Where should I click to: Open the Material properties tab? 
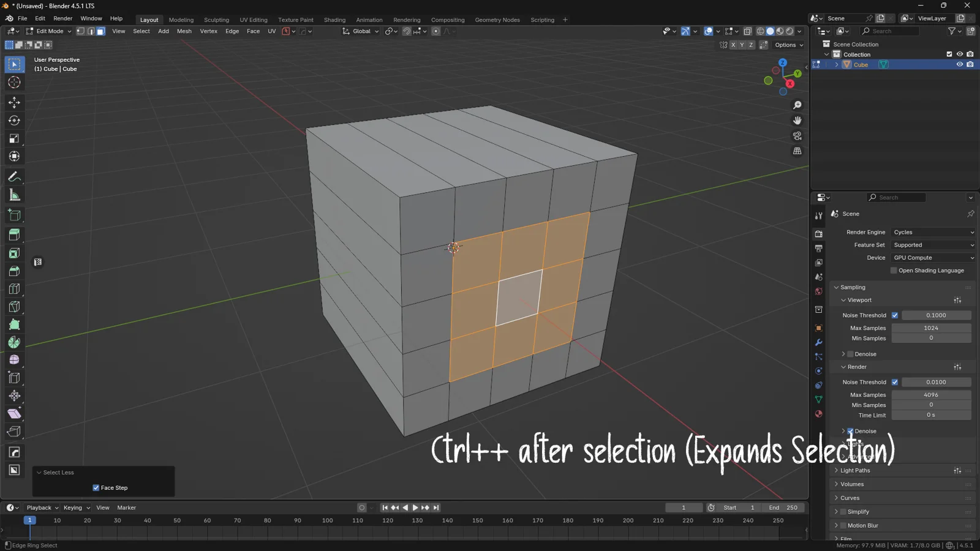[x=818, y=414]
